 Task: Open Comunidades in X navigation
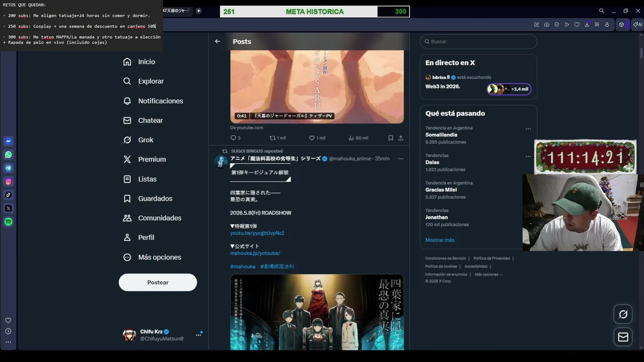point(152,218)
